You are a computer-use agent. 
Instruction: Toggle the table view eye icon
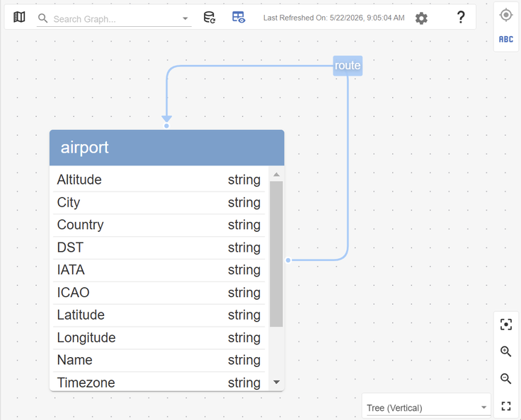point(239,17)
